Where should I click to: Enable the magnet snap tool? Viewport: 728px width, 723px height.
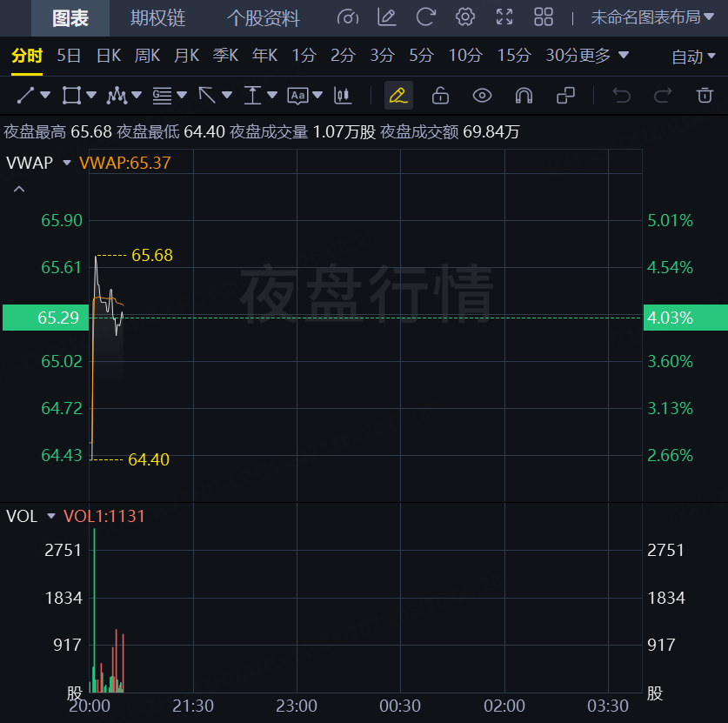pyautogui.click(x=524, y=95)
